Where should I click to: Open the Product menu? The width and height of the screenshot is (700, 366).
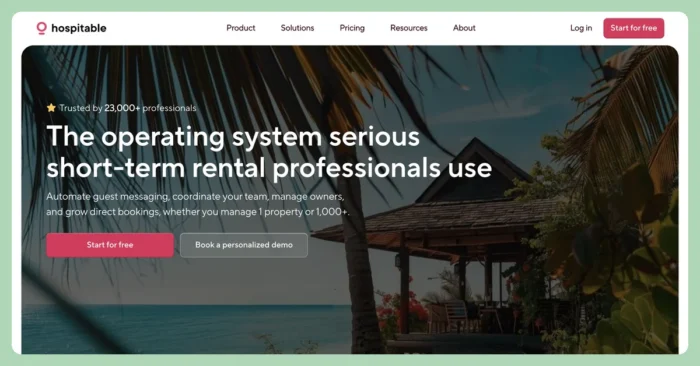pyautogui.click(x=241, y=28)
